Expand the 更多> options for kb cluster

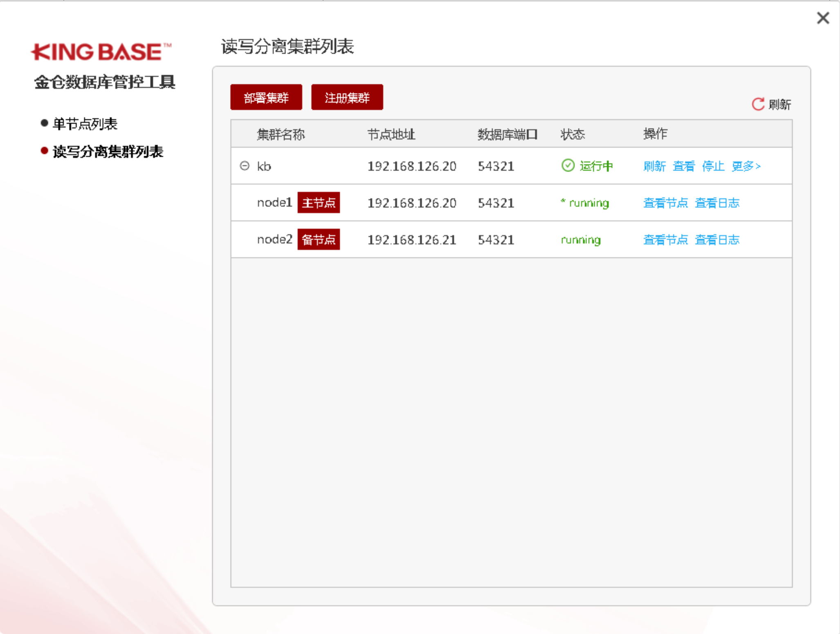pos(746,166)
